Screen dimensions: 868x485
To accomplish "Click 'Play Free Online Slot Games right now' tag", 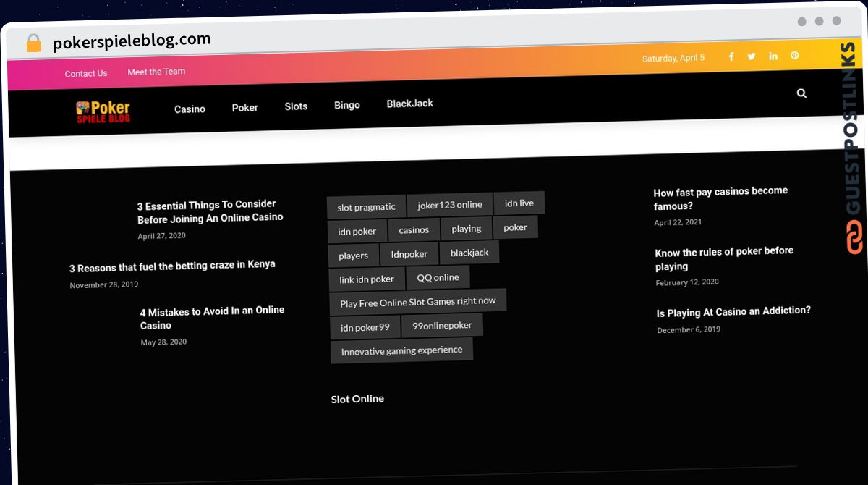I will click(x=418, y=302).
